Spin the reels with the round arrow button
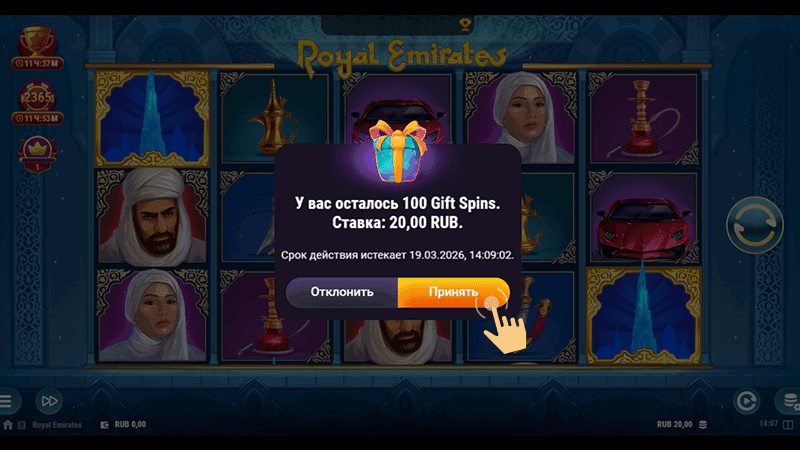The height and width of the screenshot is (450, 800). click(x=755, y=225)
